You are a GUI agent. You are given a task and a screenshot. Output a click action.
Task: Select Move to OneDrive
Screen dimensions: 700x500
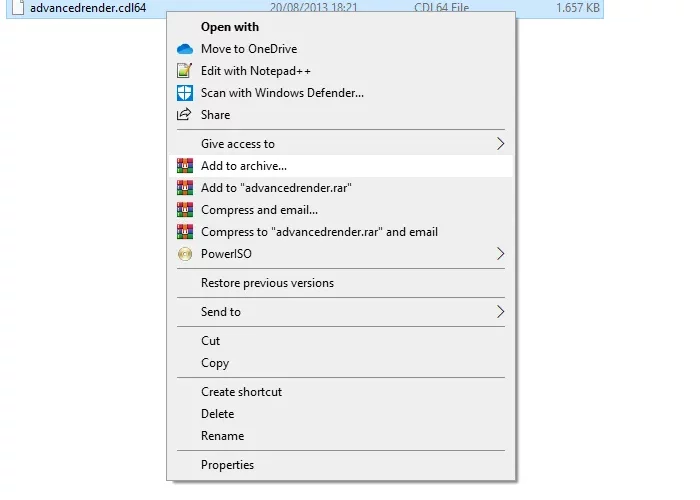tap(341, 49)
